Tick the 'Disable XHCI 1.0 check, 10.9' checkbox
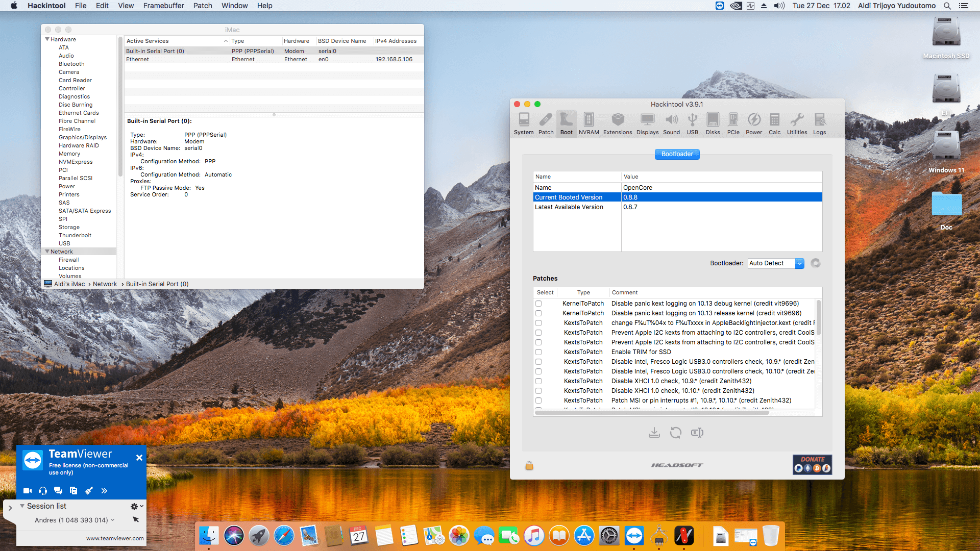980x551 pixels. [538, 381]
